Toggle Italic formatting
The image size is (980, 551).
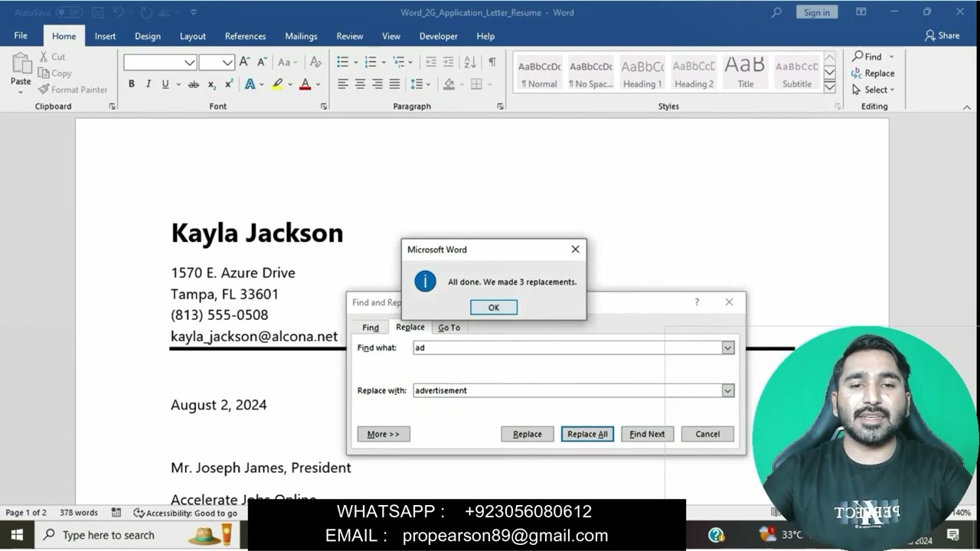[148, 84]
